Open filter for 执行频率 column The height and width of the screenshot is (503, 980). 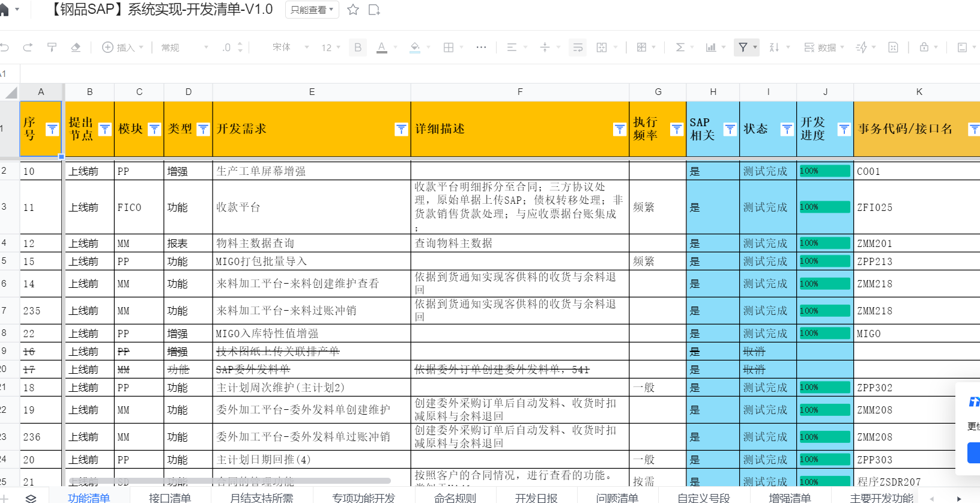pyautogui.click(x=677, y=129)
